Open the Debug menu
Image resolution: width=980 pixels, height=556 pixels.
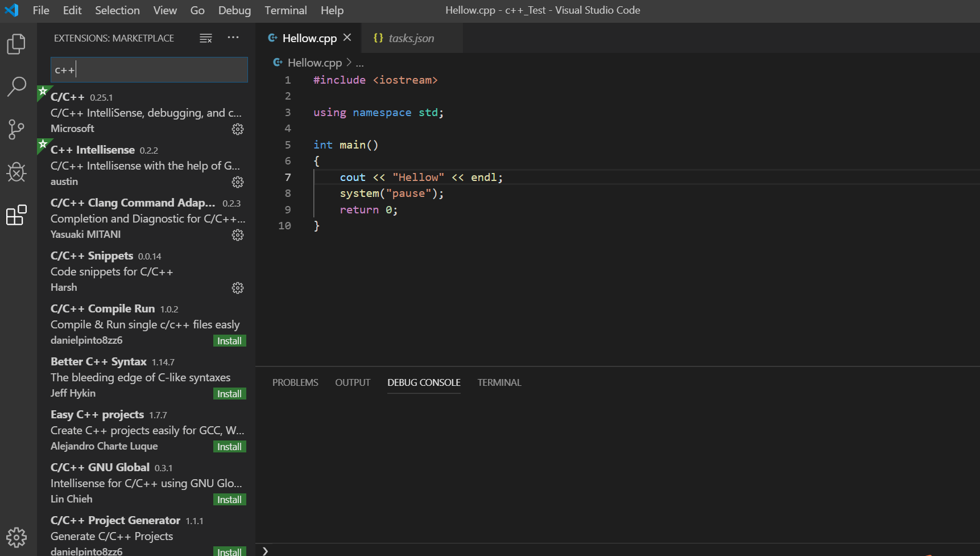234,10
